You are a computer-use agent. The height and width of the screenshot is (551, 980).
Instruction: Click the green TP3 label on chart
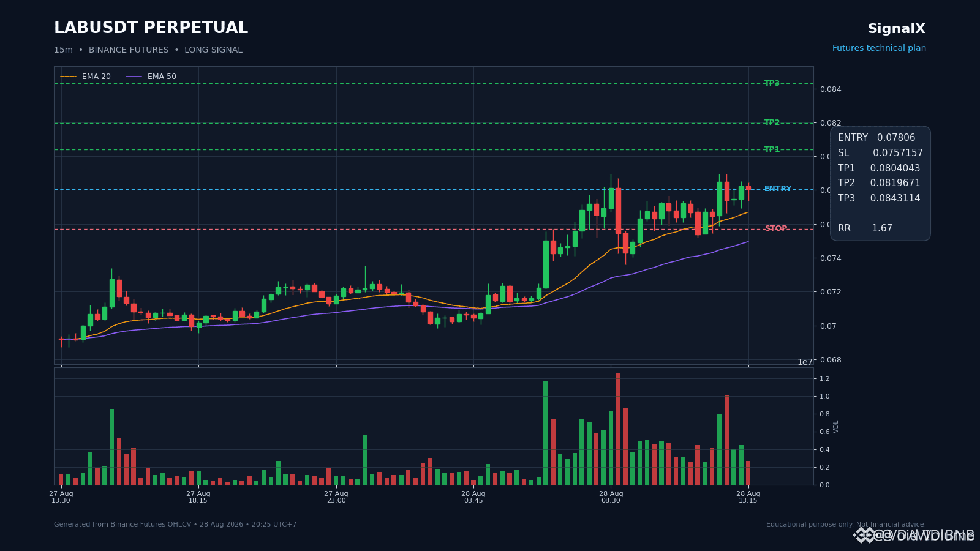coord(772,83)
